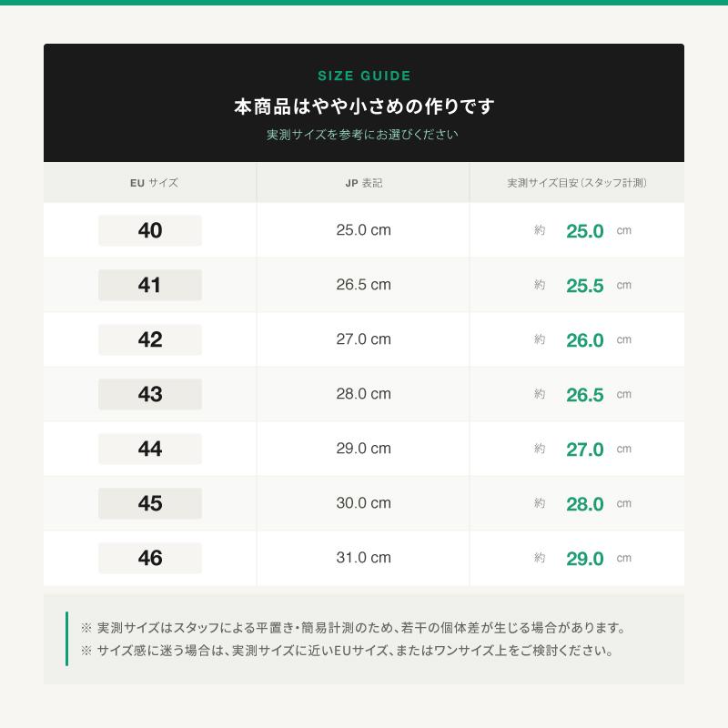The width and height of the screenshot is (728, 728).
Task: Click the 25.0 cm JP label cell
Action: (363, 230)
